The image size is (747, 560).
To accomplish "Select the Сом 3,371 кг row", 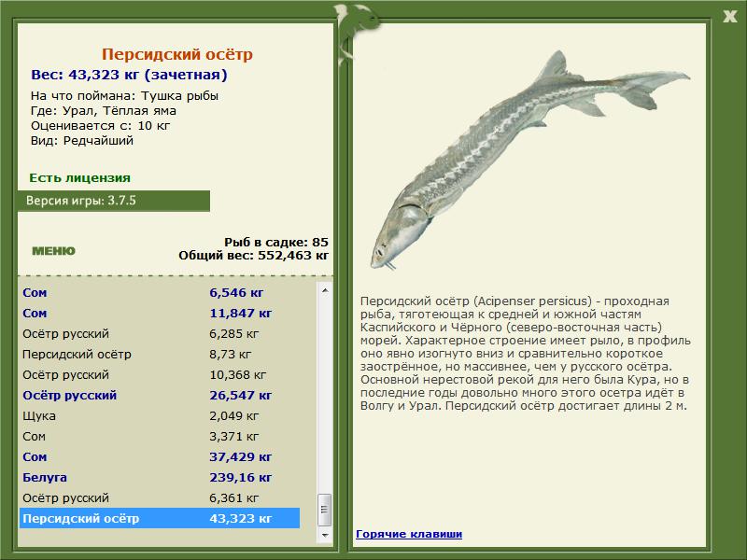I will pos(160,436).
